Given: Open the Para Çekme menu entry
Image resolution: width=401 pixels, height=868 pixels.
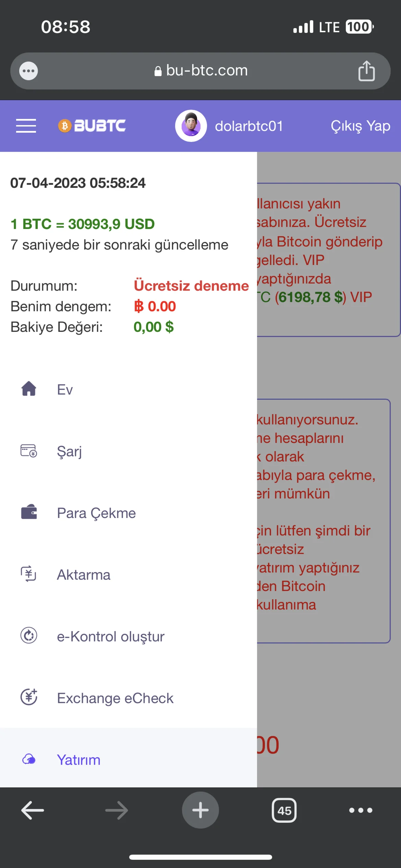Looking at the screenshot, I should click(x=96, y=513).
